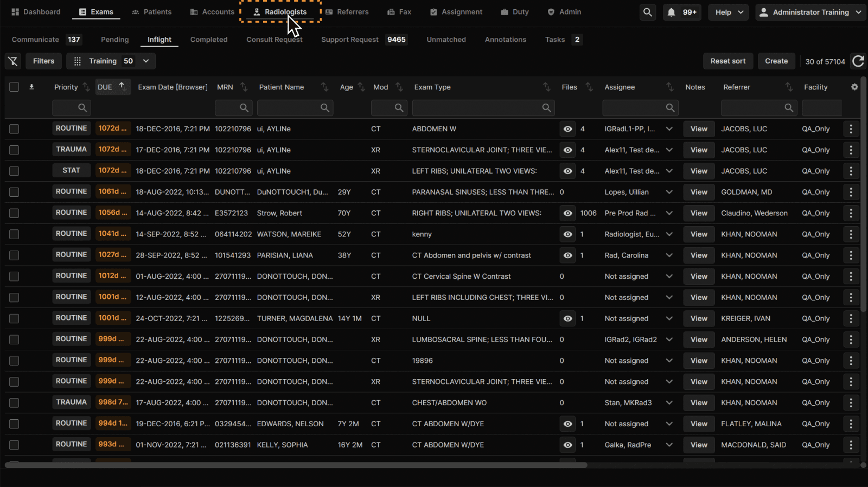Open column settings gear icon
868x487 pixels.
854,87
